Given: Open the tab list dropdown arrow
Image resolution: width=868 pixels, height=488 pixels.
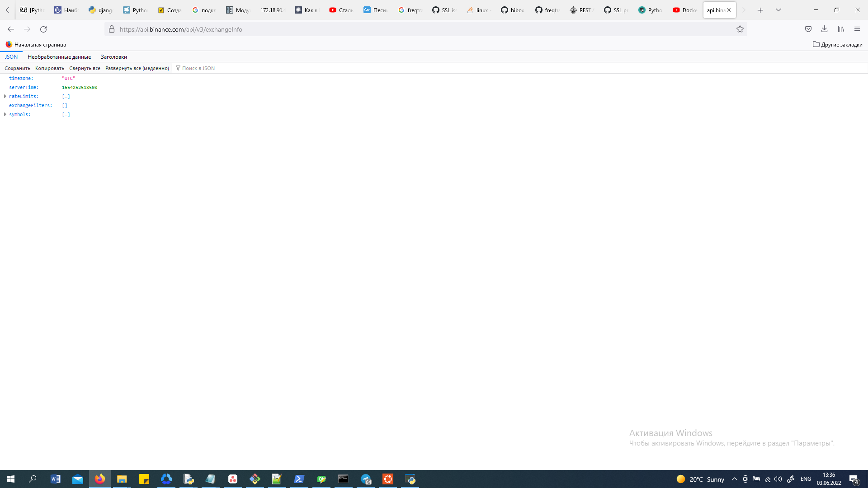Looking at the screenshot, I should (778, 9).
